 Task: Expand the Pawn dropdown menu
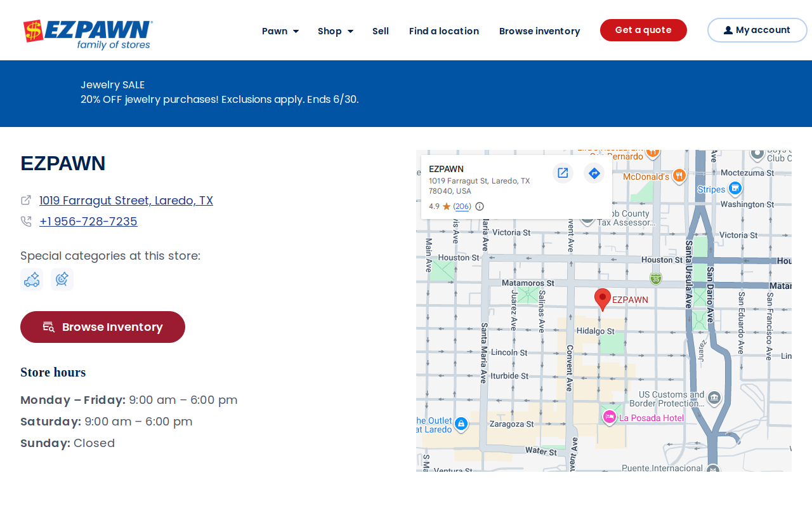280,31
